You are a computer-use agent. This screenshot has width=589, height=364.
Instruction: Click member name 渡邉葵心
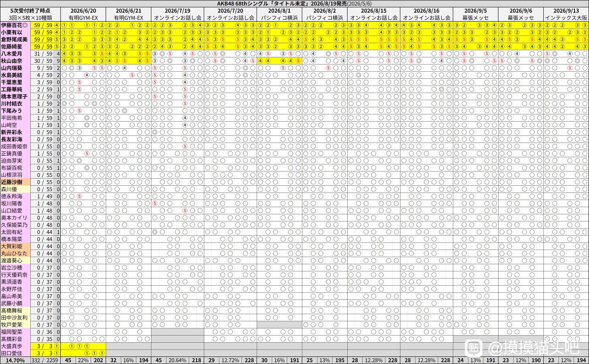coord(12,261)
